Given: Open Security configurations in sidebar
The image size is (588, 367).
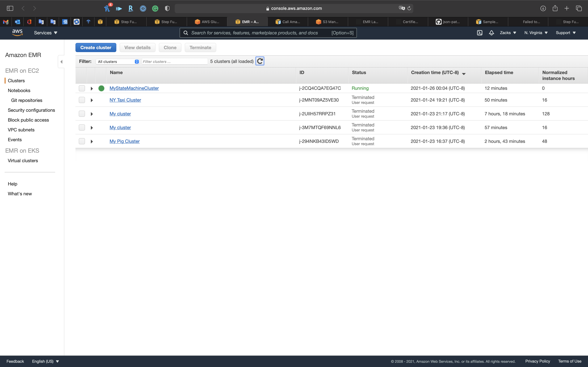Looking at the screenshot, I should coord(31,110).
